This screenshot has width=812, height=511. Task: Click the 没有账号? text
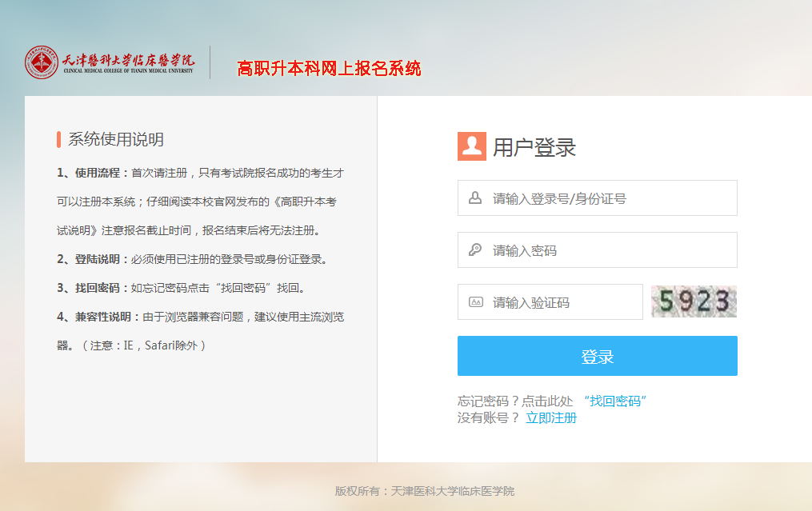[488, 417]
